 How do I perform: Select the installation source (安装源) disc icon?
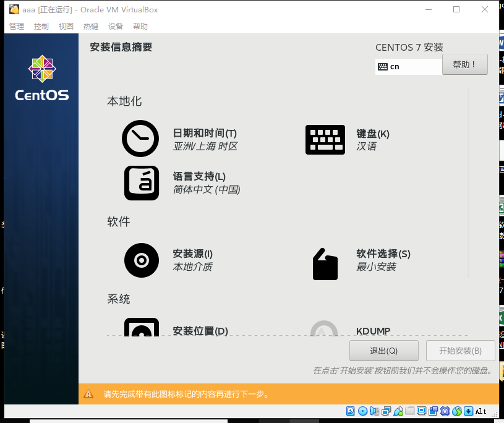pyautogui.click(x=142, y=260)
